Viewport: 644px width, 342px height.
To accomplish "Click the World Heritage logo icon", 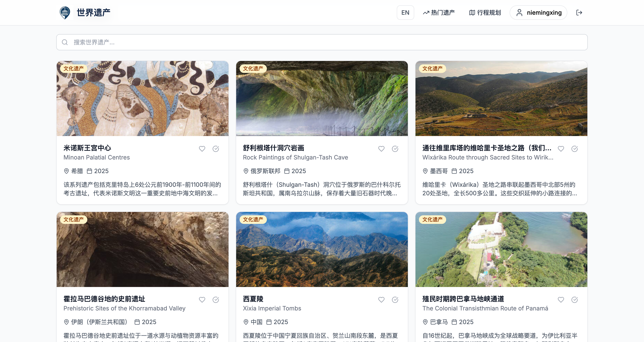I will point(65,13).
